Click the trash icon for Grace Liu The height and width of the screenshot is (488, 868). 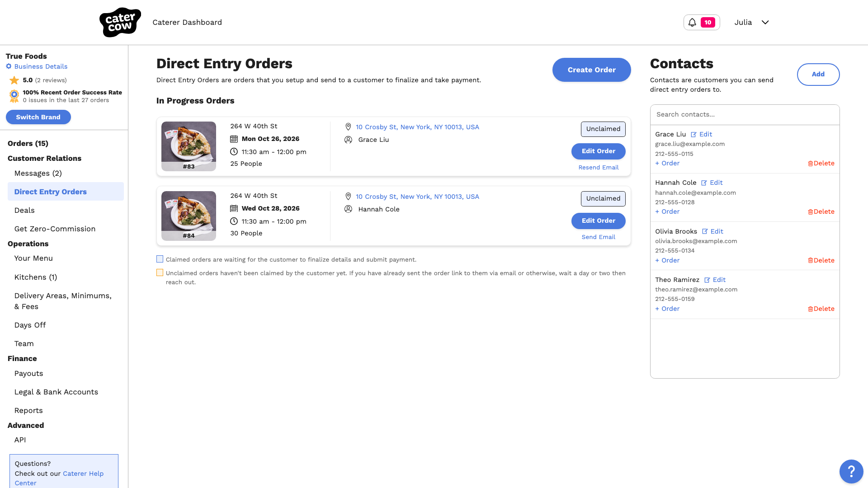[x=811, y=163]
